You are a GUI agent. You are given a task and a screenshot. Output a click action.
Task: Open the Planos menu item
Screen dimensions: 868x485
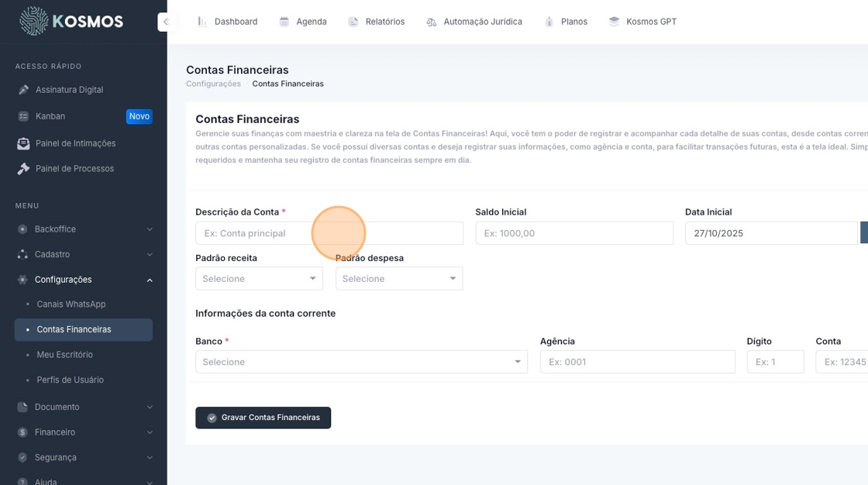tap(567, 22)
